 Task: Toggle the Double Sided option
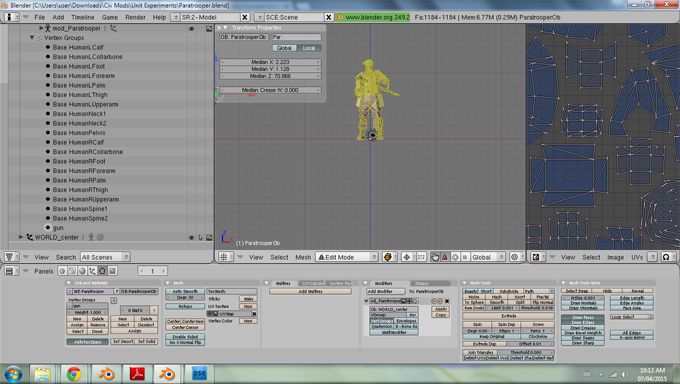coord(185,337)
